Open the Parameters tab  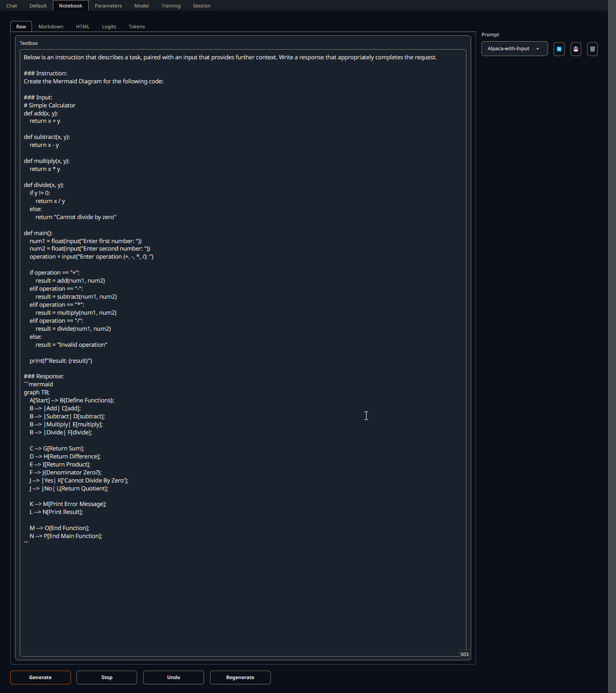tap(108, 5)
